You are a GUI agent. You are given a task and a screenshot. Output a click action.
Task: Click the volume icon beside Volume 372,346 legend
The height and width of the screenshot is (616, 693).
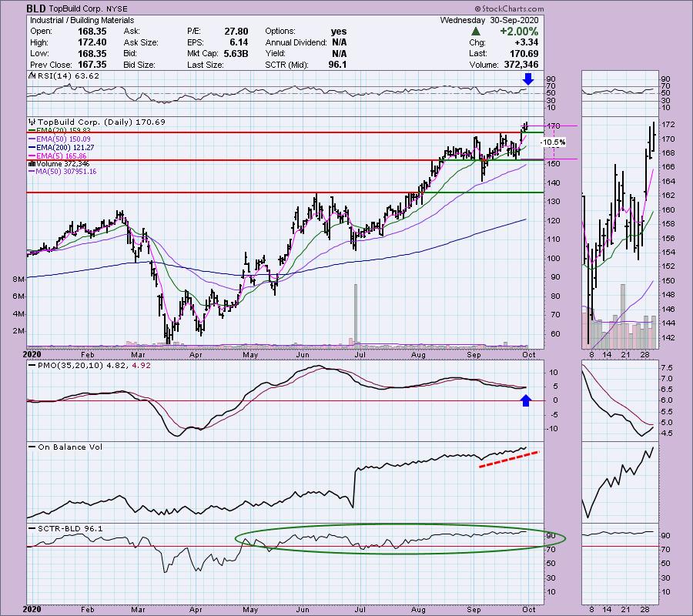pos(32,164)
